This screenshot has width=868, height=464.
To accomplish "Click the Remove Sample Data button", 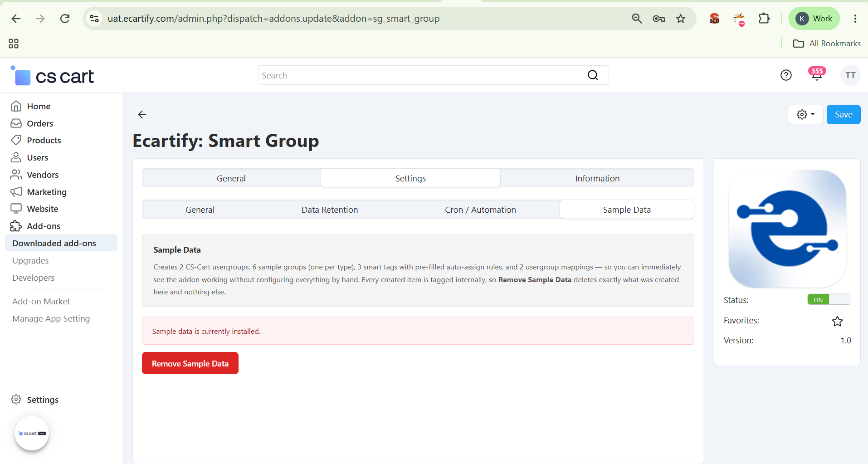I will point(190,363).
